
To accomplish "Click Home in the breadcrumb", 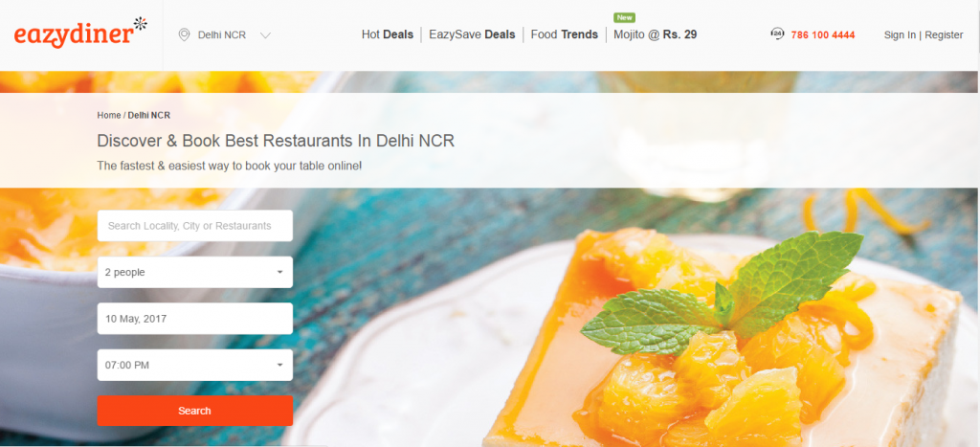I will coord(109,115).
